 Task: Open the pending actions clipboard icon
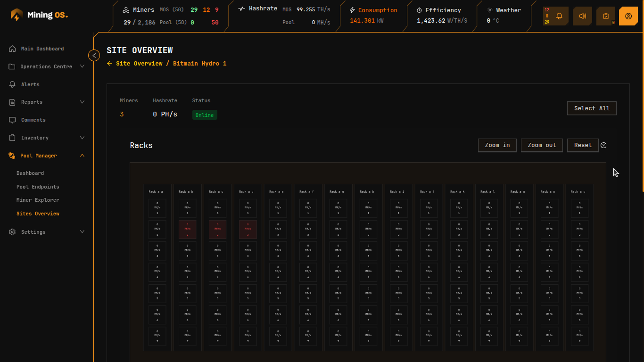click(x=606, y=16)
